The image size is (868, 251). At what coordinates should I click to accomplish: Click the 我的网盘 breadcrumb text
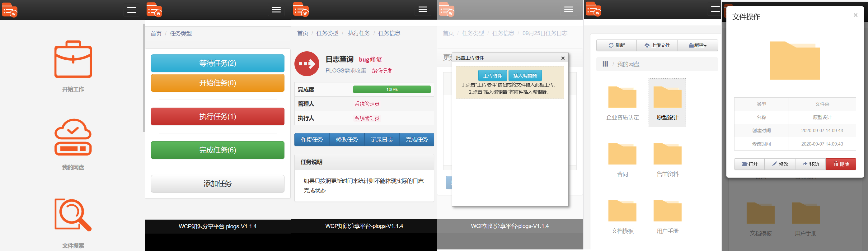pyautogui.click(x=628, y=64)
